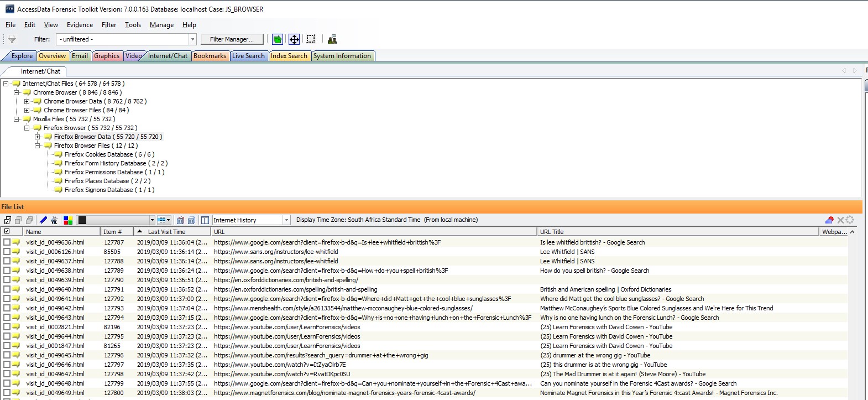Screen dimensions: 868x400
Task: Toggle the header select-all checkbox
Action: pos(7,231)
